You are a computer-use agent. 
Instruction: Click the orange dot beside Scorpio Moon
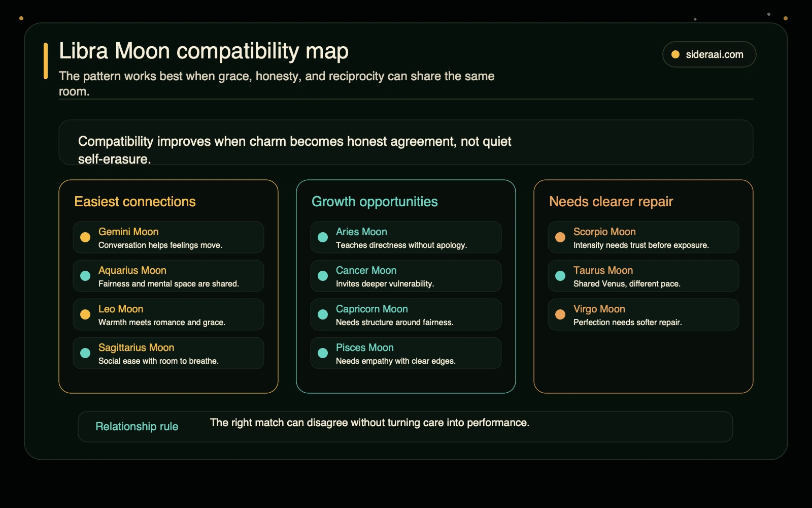(x=560, y=237)
